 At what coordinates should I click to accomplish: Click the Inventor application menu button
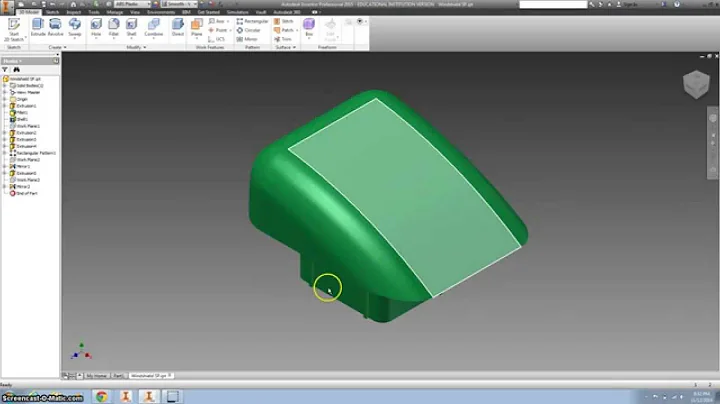click(x=7, y=8)
